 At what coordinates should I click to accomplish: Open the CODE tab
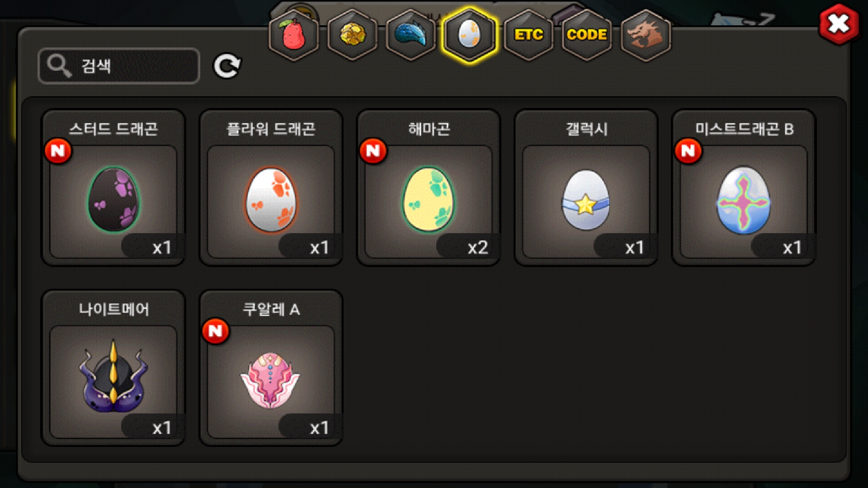586,35
